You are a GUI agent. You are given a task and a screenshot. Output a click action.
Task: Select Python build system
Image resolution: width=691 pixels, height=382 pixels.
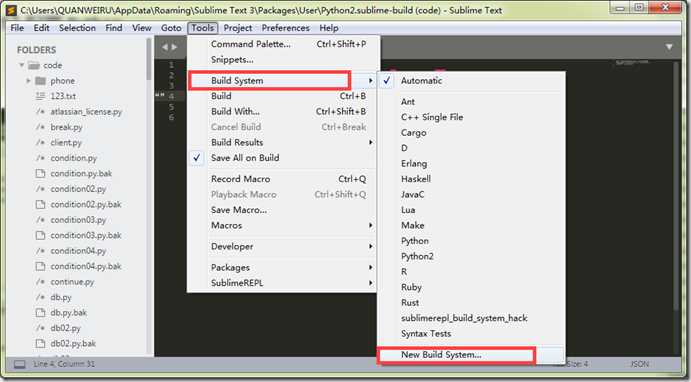pyautogui.click(x=472, y=241)
